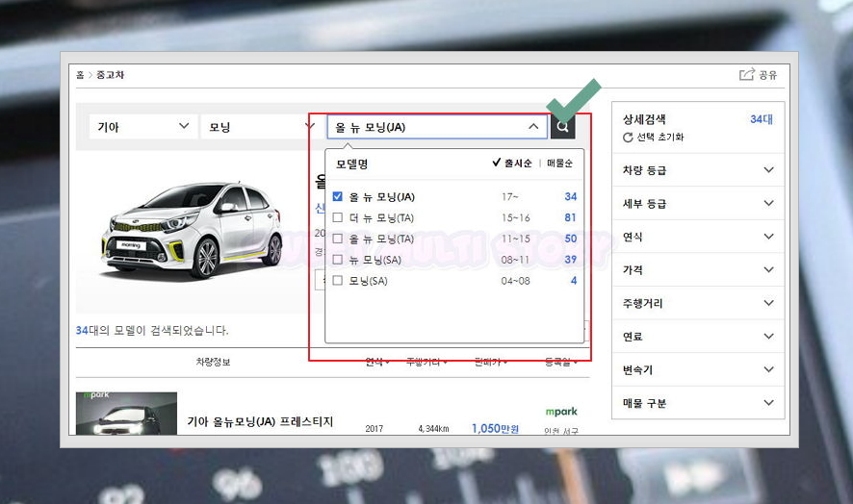Click the 50 count for 올 뉴 모닝(TA)

pyautogui.click(x=570, y=239)
